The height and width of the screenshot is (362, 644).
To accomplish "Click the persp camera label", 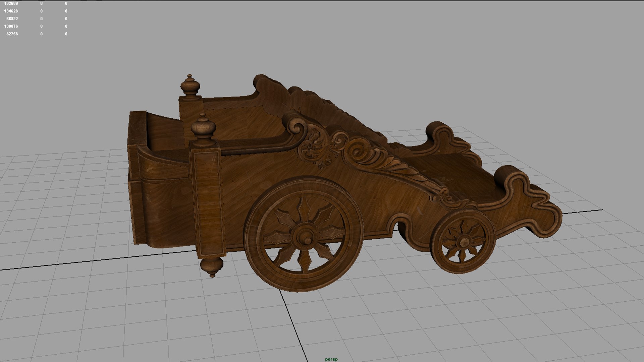I will tap(331, 359).
